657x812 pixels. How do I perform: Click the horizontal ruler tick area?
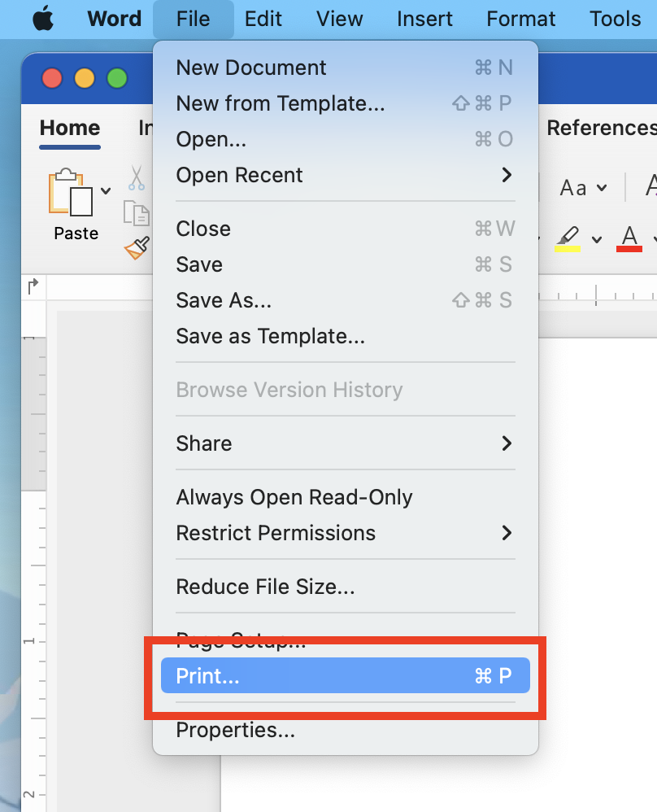click(x=598, y=295)
